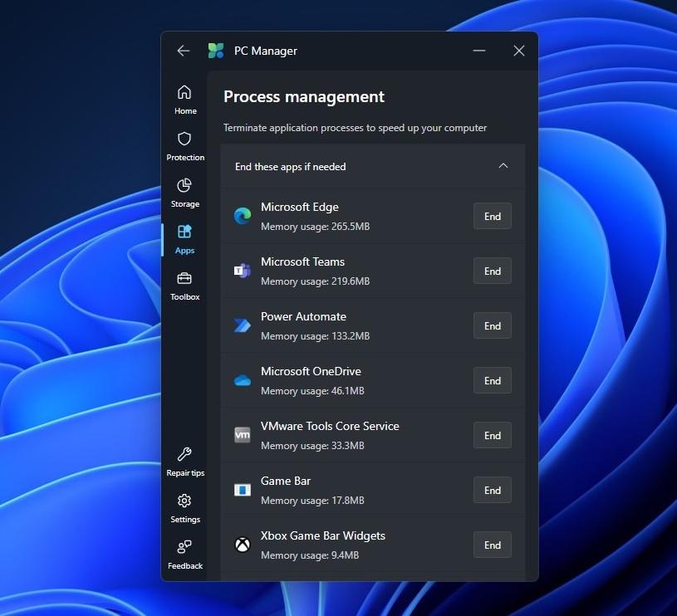Viewport: 677px width, 616px height.
Task: Click 'Memory usage: 46.1MB' text
Action: point(312,391)
